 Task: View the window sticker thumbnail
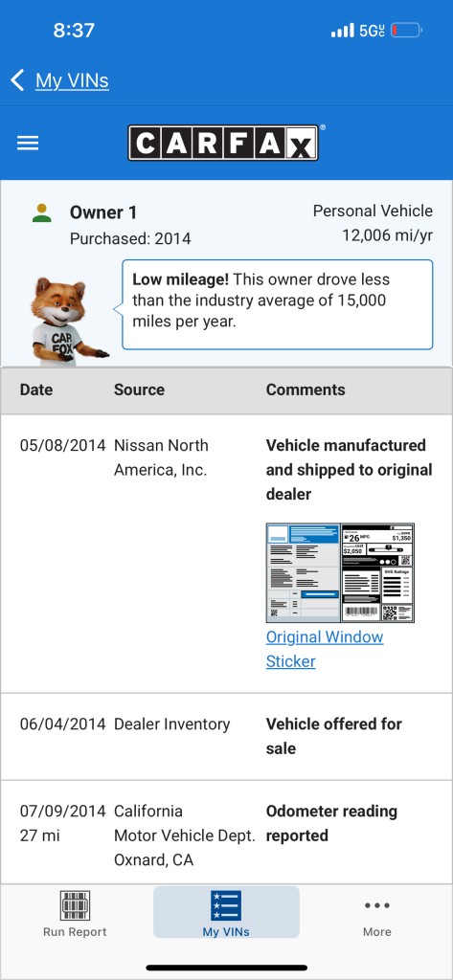pos(340,572)
